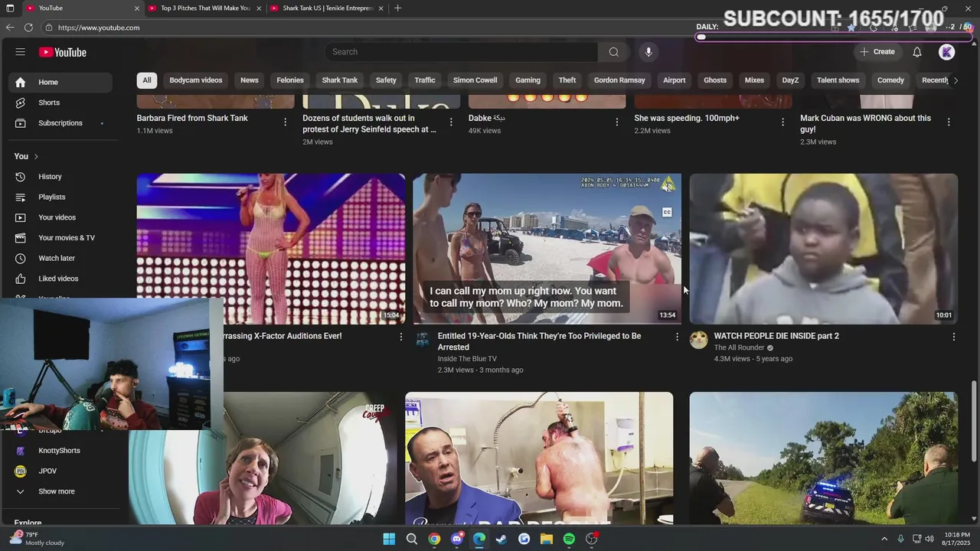Open options for Barbara Fired from Shark Tank
Viewport: 980px width, 551px height.
(285, 122)
